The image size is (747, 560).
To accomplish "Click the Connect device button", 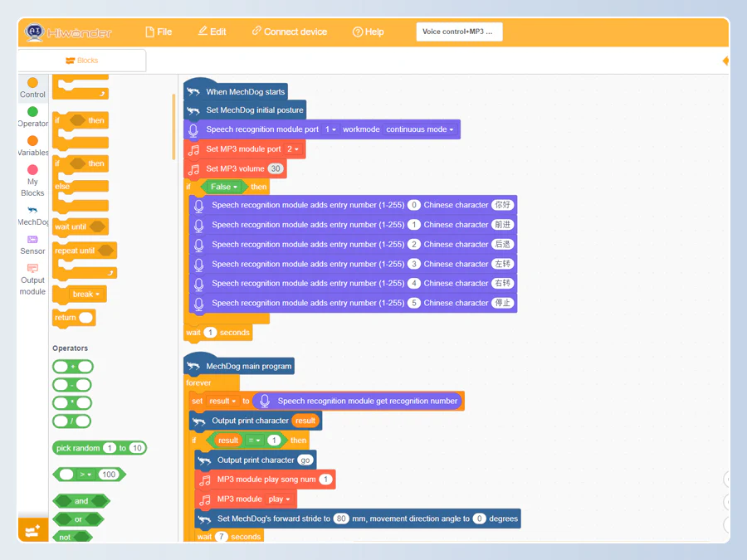I will (x=289, y=32).
